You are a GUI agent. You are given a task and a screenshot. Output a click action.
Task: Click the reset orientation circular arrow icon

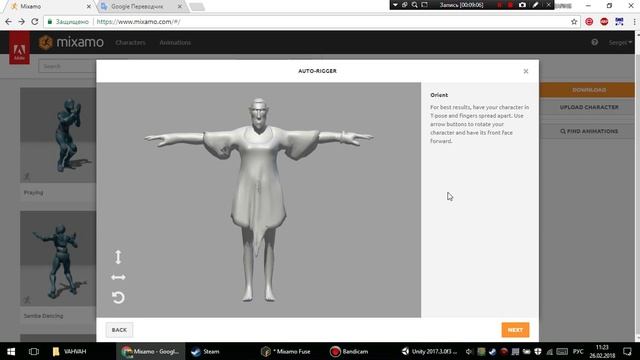pos(118,297)
